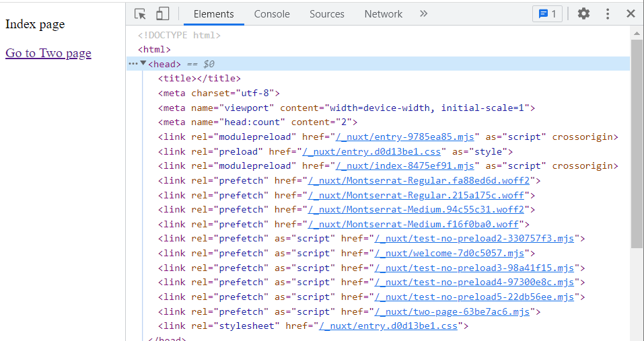Open two-page-63be7ac6.mjs link

tap(452, 312)
